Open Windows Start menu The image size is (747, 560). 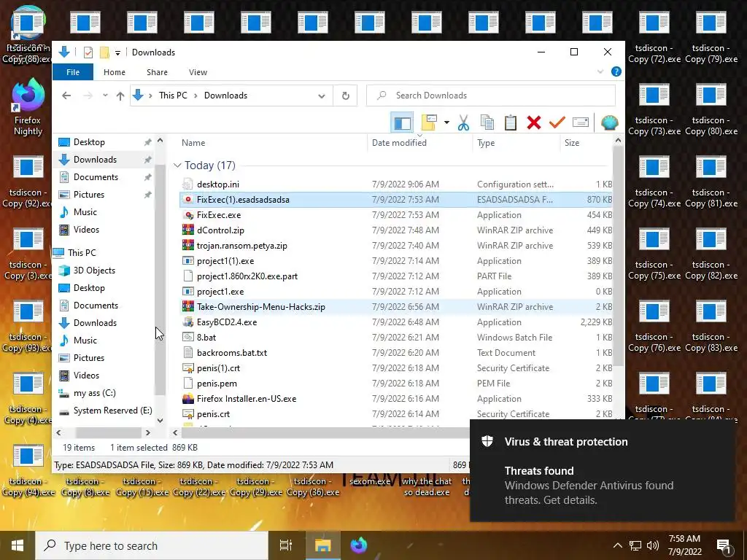[x=18, y=545]
